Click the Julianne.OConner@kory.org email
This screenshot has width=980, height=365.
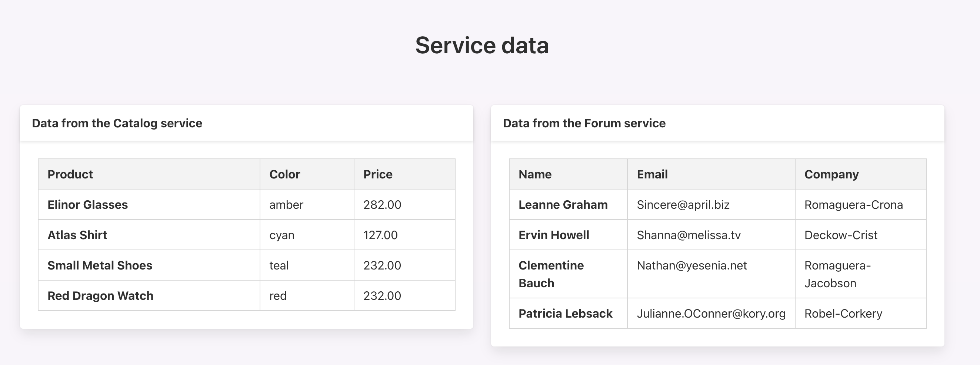711,313
